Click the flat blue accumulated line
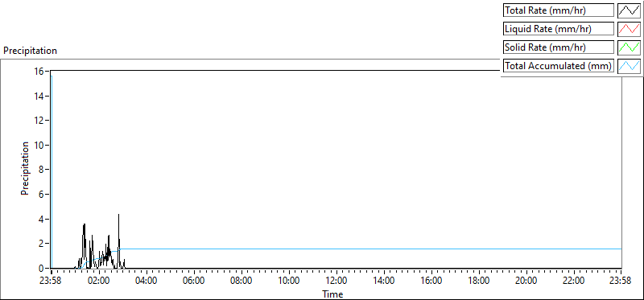Screen dimensions: 644x300 tap(369, 249)
